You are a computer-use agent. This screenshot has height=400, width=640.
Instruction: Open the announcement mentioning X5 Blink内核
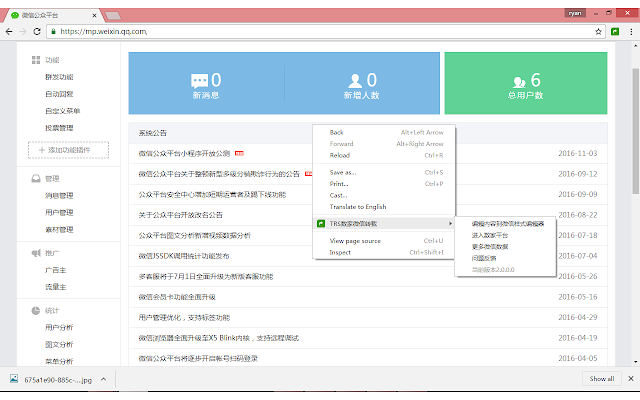(218, 338)
